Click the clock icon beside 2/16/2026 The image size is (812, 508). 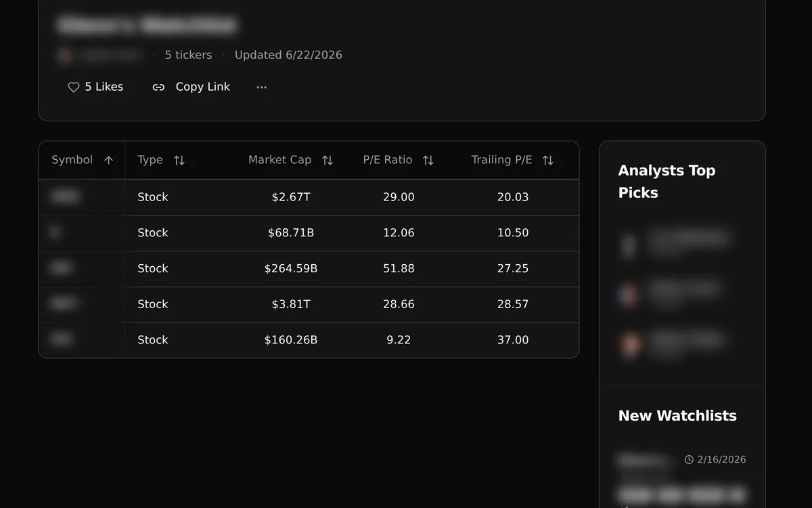click(689, 459)
